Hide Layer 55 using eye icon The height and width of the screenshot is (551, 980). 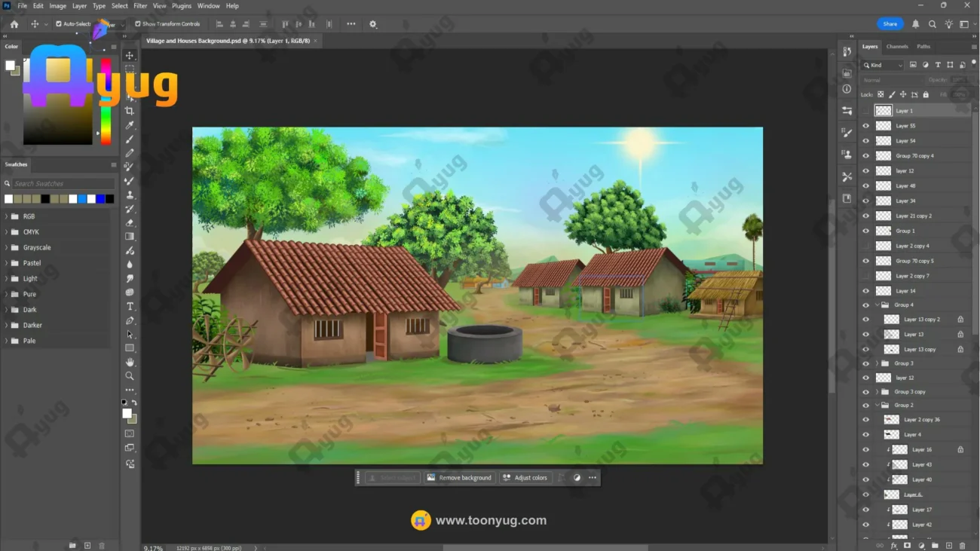(x=865, y=126)
